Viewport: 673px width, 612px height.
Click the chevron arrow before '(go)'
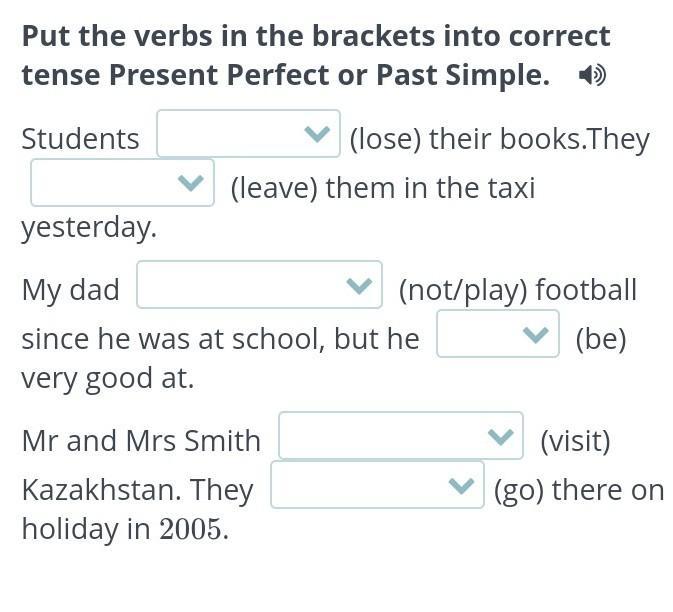tap(460, 486)
